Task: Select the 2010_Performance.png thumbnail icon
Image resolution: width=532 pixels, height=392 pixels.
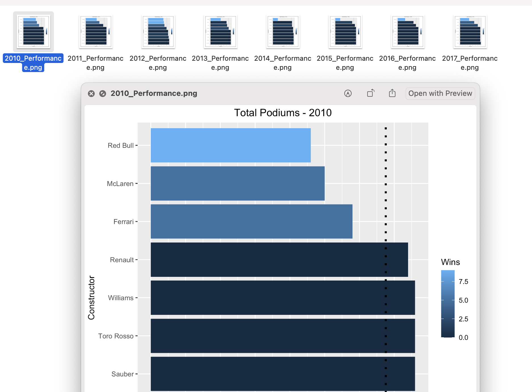Action: [x=33, y=31]
